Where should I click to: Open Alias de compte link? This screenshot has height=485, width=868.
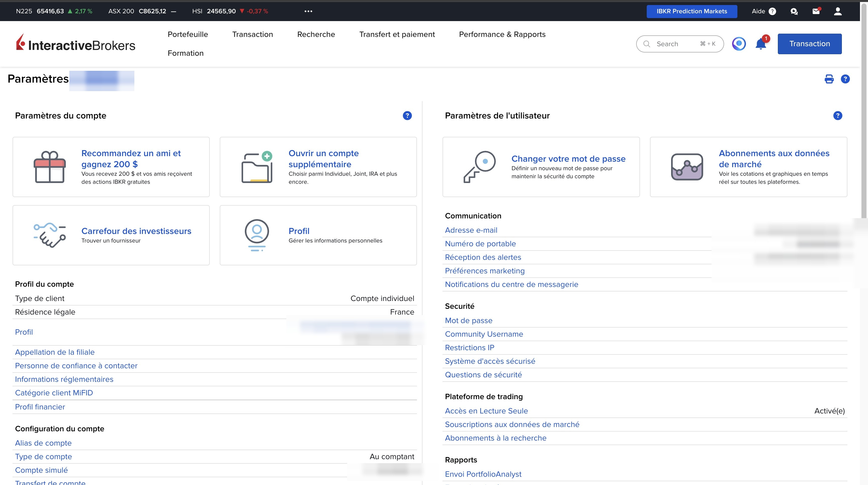tap(43, 443)
